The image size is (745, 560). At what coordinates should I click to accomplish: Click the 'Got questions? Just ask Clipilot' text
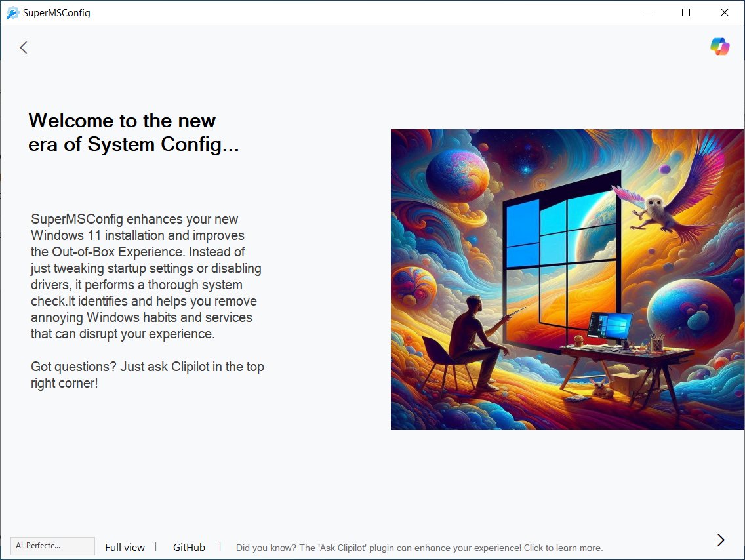tap(148, 375)
